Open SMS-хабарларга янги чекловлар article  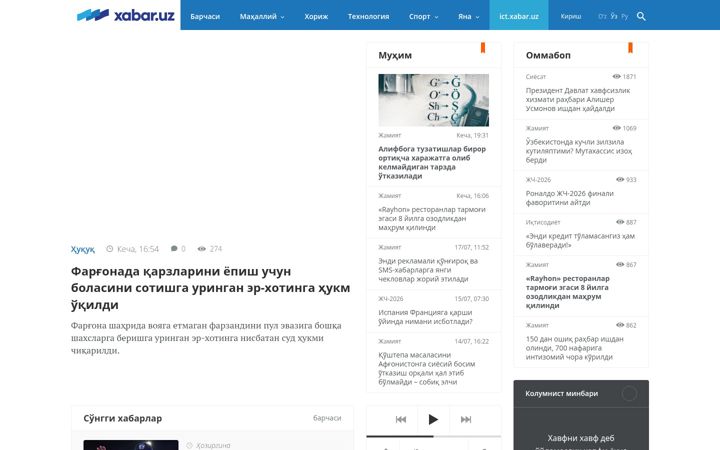(428, 270)
